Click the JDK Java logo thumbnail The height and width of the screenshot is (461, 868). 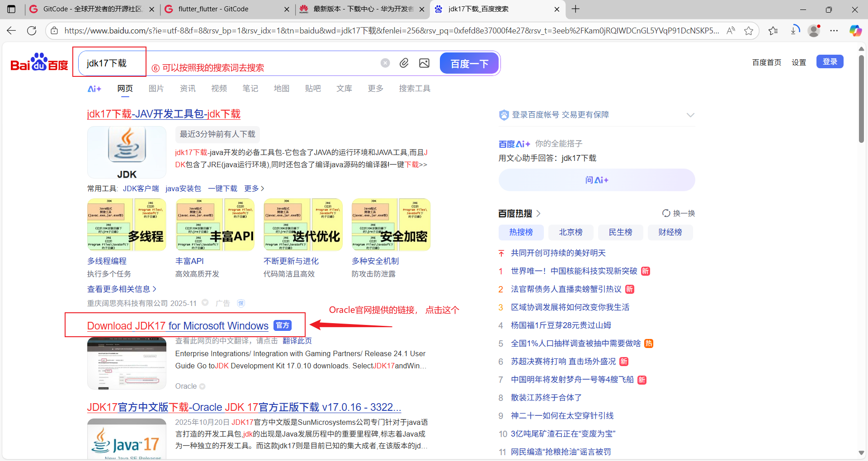point(127,152)
